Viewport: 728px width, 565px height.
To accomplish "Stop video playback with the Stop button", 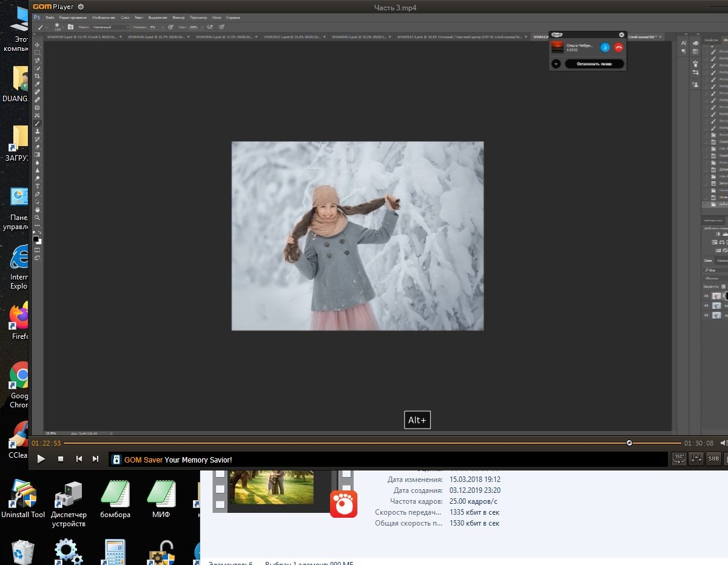I will pos(61,460).
